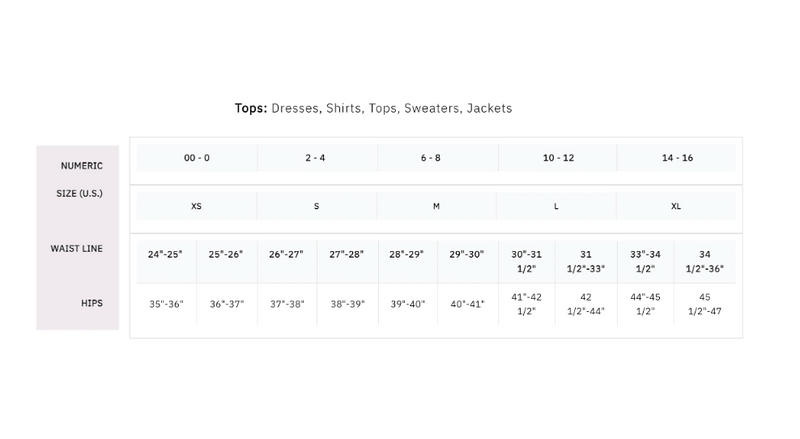Click the Tops size chart heading
Screen dimensions: 800x439
click(x=372, y=108)
